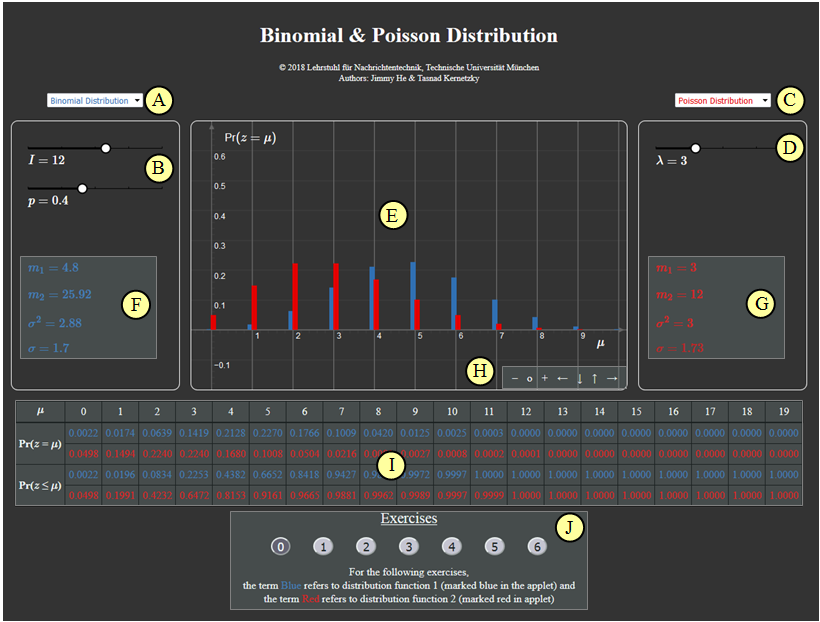
Task: Choose exercise number 4
Action: (x=451, y=546)
